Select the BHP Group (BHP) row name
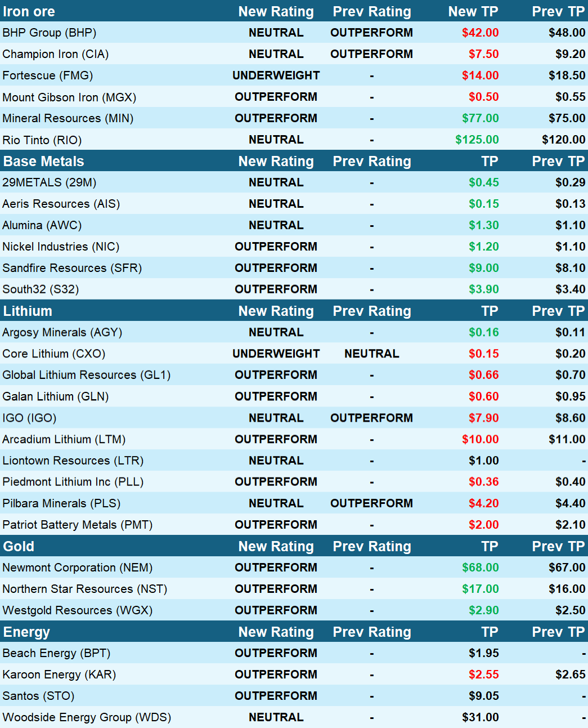 click(x=50, y=33)
